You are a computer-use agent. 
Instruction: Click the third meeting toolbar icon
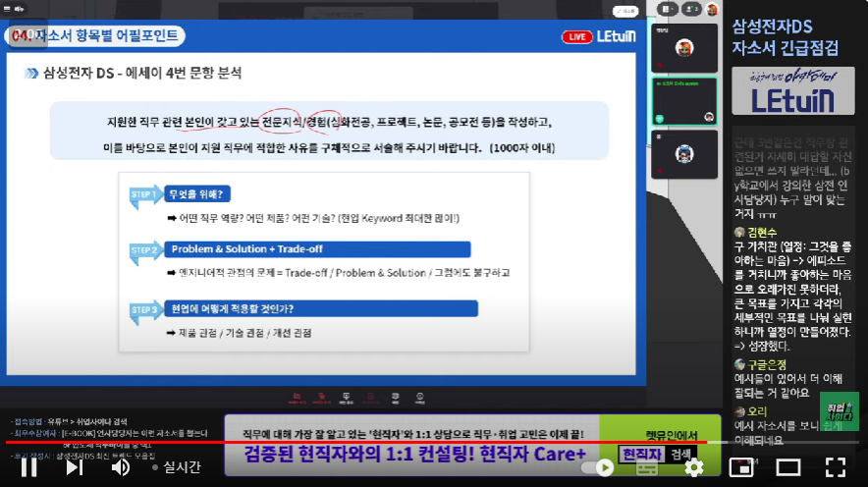[346, 398]
